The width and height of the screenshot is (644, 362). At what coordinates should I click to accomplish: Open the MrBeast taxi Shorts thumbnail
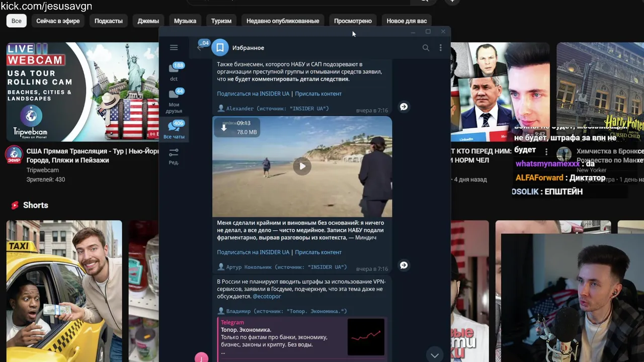tap(64, 291)
